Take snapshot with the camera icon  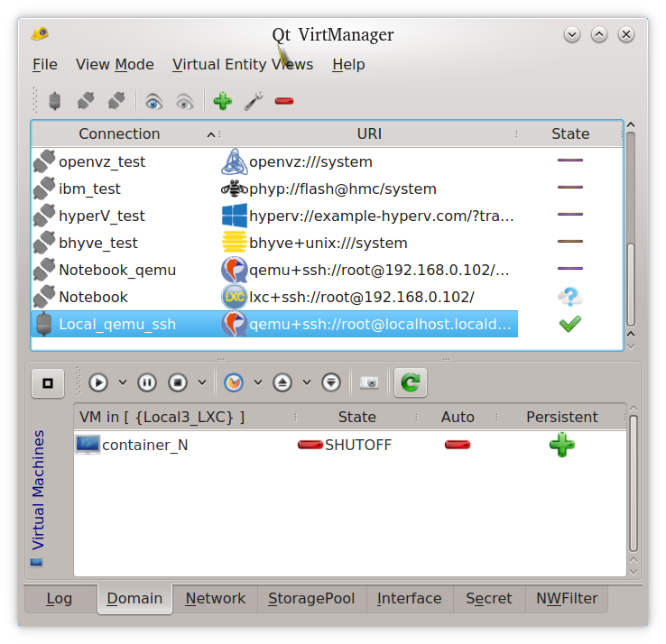(369, 383)
